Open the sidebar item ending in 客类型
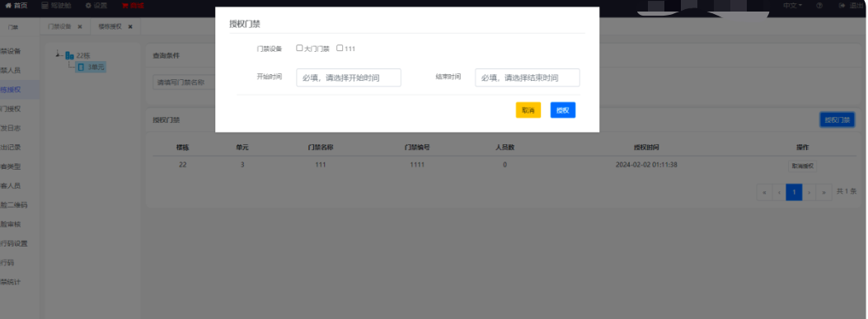This screenshot has height=319, width=868. 11,167
